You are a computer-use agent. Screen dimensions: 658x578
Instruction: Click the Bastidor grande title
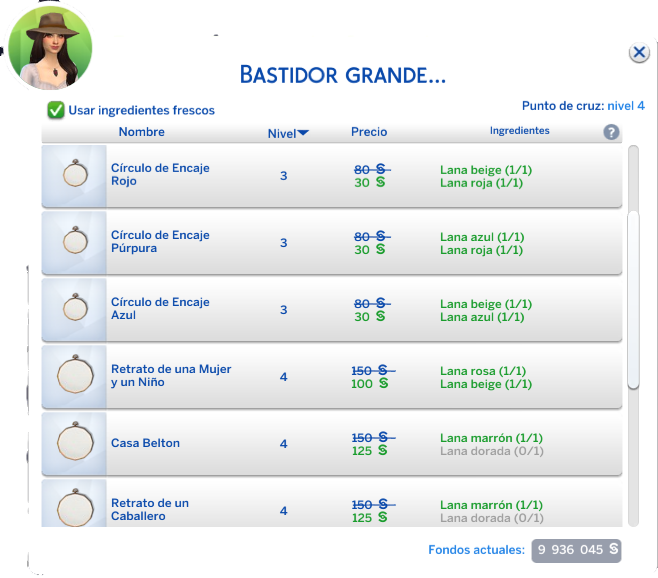pyautogui.click(x=343, y=76)
